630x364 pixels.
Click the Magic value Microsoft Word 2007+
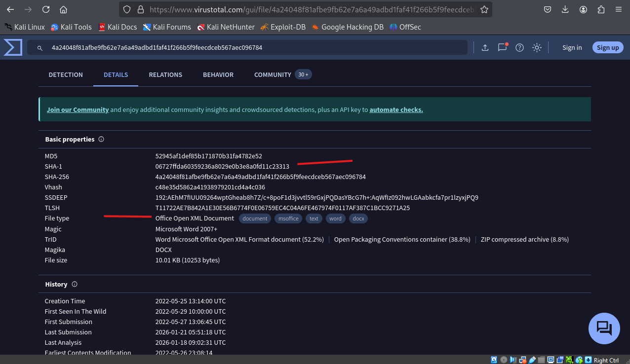click(x=186, y=229)
